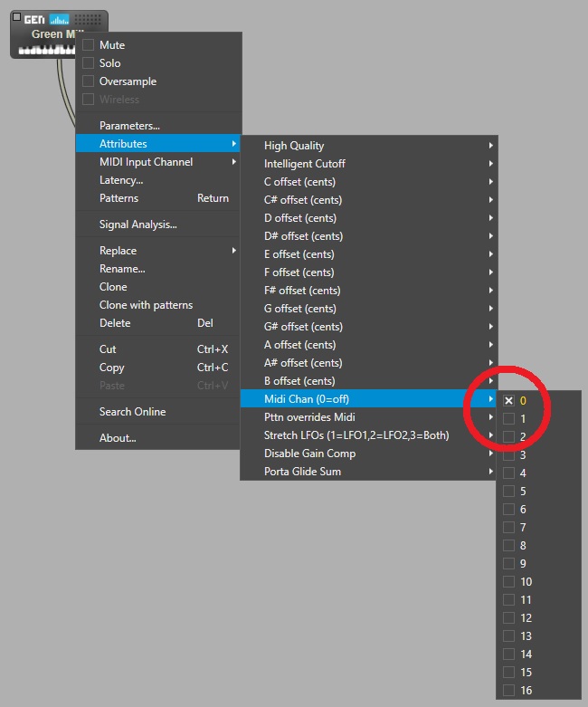Select Midi channel 10 checkbox
Screen dimensions: 588x707
509,582
